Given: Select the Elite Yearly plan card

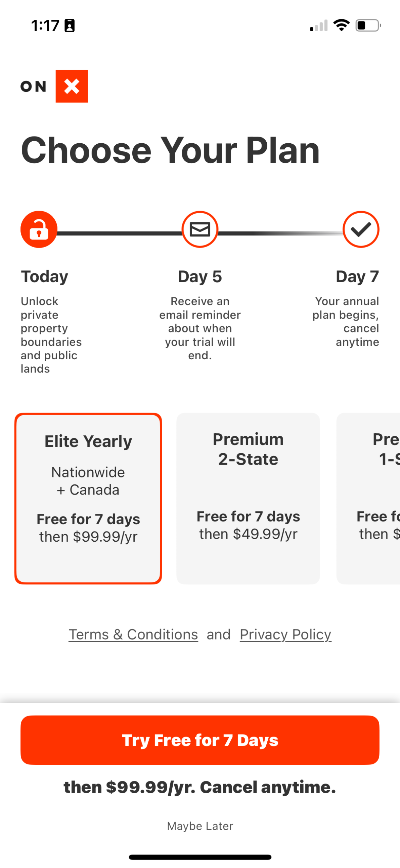Looking at the screenshot, I should pos(88,498).
